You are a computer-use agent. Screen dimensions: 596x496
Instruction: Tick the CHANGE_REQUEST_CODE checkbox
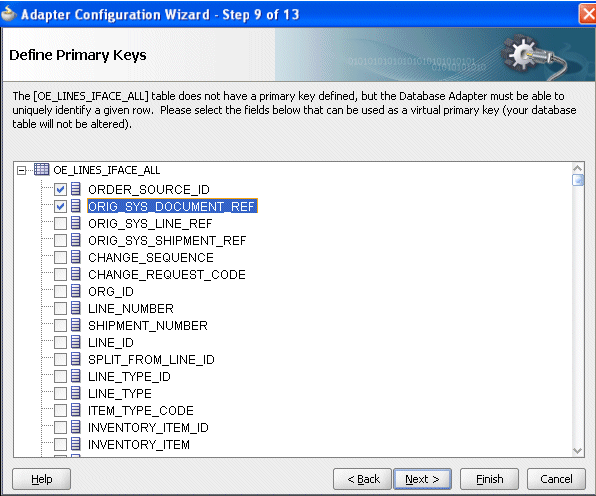pos(60,274)
